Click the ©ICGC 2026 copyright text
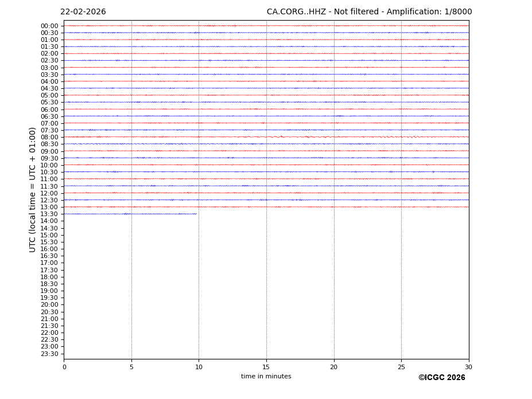This screenshot has height=399, width=532. pyautogui.click(x=441, y=378)
